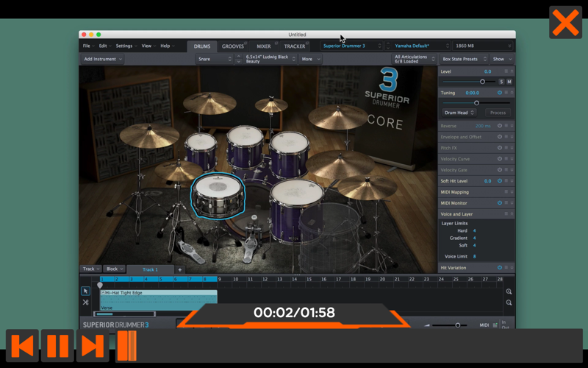This screenshot has width=588, height=368.
Task: Close the video player with the orange X
Action: (565, 22)
